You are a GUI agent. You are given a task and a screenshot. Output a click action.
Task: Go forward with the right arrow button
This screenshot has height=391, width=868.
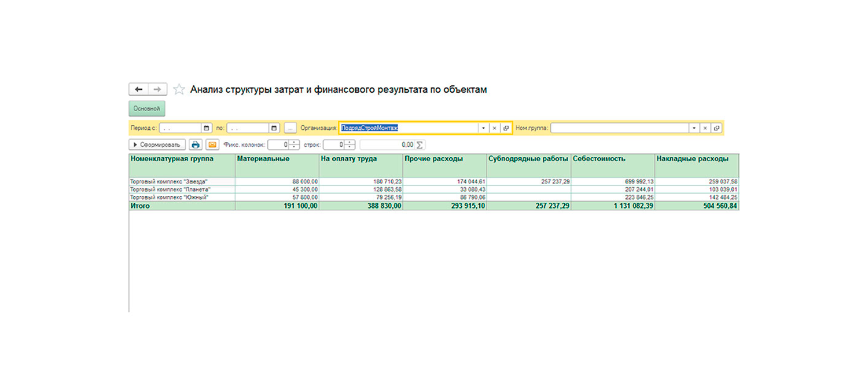(157, 89)
